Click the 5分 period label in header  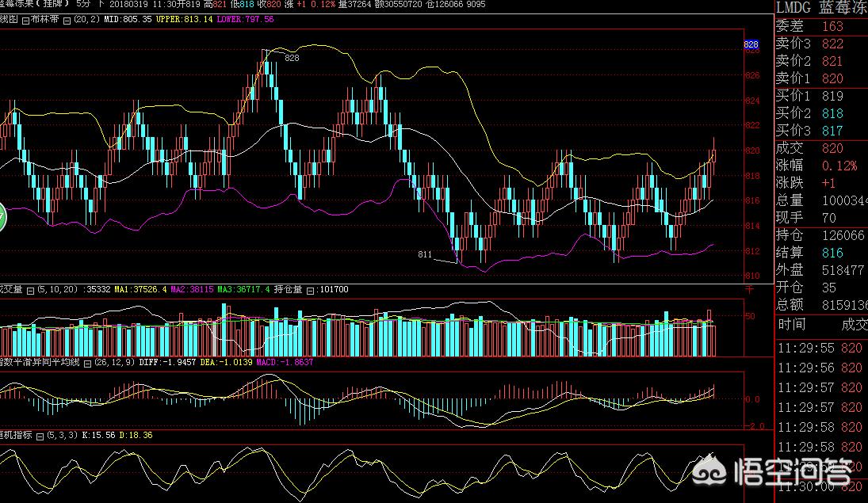[x=83, y=4]
